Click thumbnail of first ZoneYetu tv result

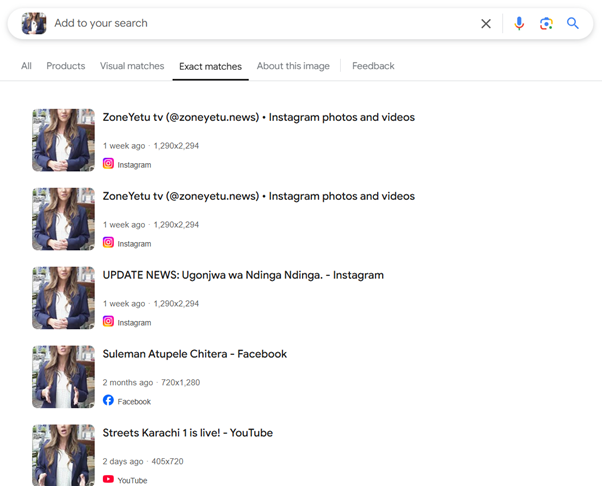[63, 140]
